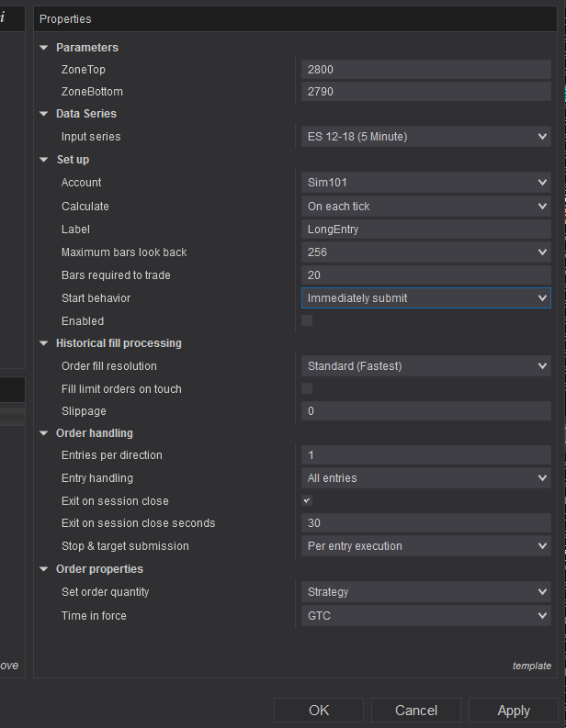Click the ZoneTop value field
The image size is (566, 728).
pyautogui.click(x=426, y=69)
